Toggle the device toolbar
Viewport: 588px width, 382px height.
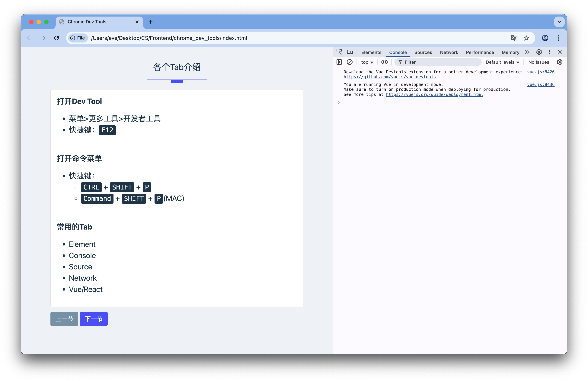(350, 52)
